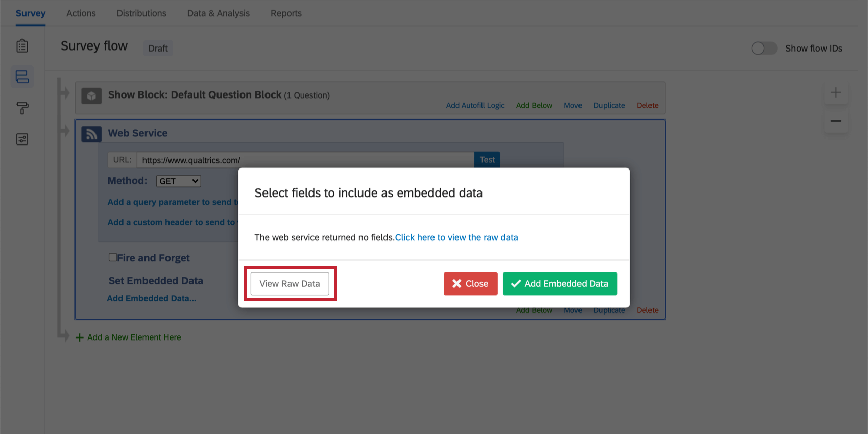Open the GET method dropdown

(x=178, y=181)
